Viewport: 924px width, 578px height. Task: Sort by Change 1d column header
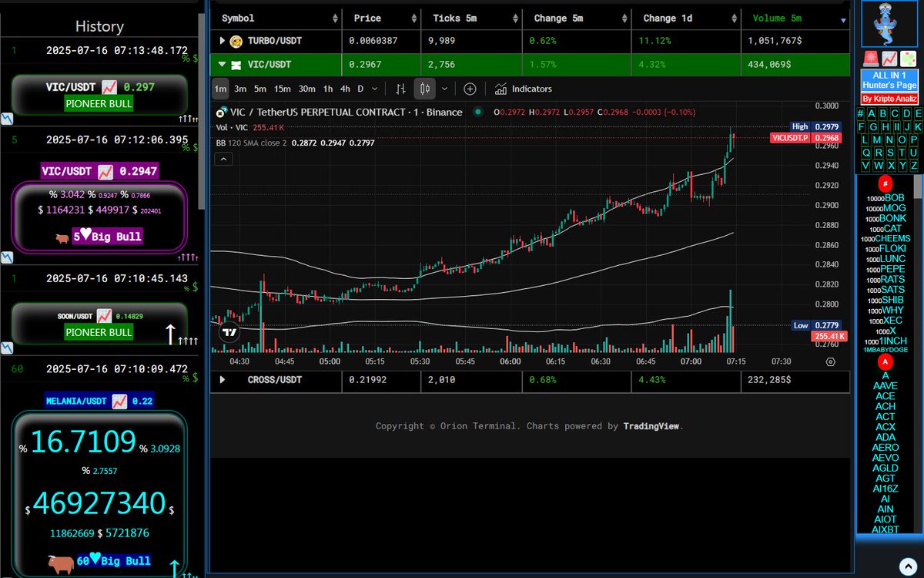[x=685, y=18]
